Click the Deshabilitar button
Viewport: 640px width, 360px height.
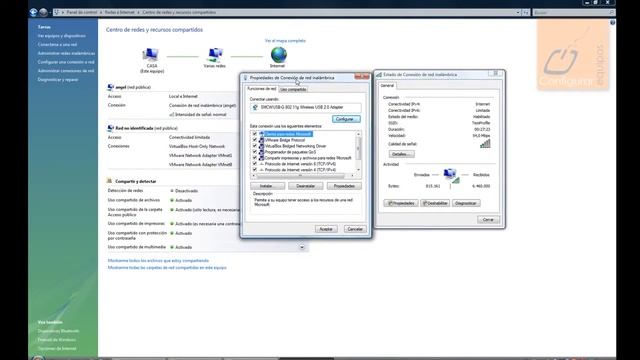pyautogui.click(x=435, y=203)
